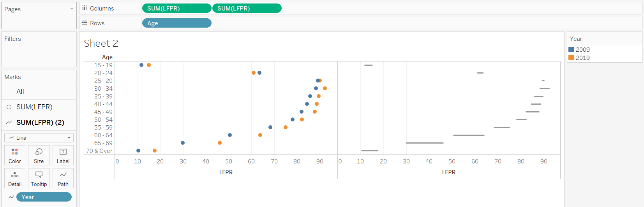644x207 pixels.
Task: Expand the Pages shelf dropdown arrow
Action: click(x=72, y=9)
